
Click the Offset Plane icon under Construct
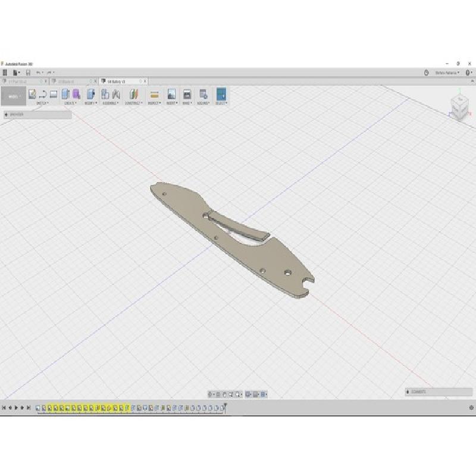click(x=133, y=94)
